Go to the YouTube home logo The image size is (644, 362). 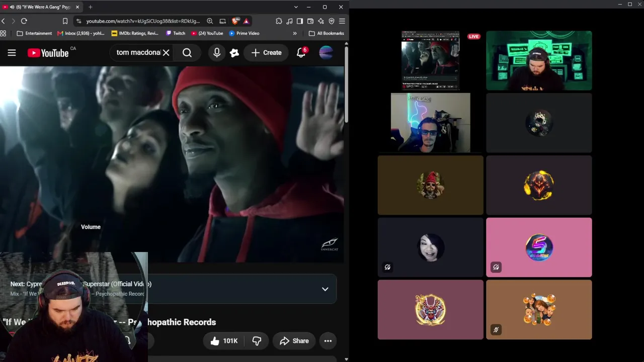48,53
